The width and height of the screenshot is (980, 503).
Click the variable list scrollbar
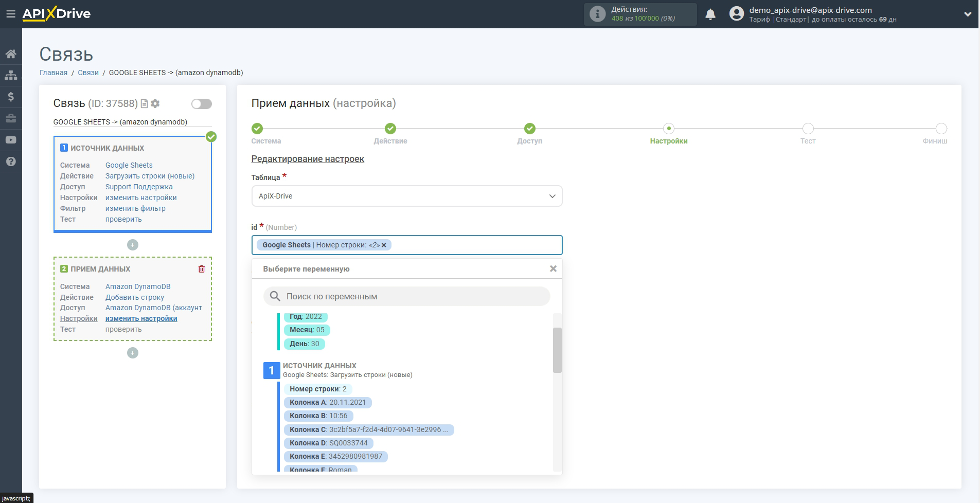pyautogui.click(x=557, y=350)
